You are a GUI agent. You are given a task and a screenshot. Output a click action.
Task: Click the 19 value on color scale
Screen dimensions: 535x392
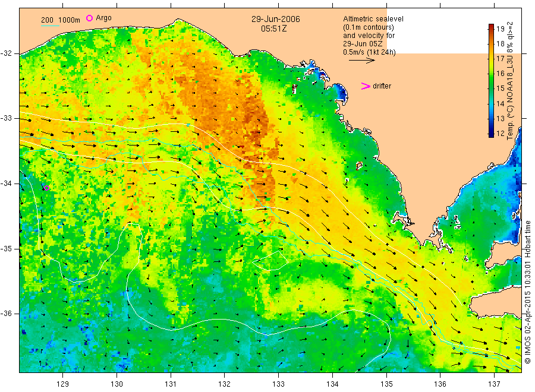(x=500, y=29)
